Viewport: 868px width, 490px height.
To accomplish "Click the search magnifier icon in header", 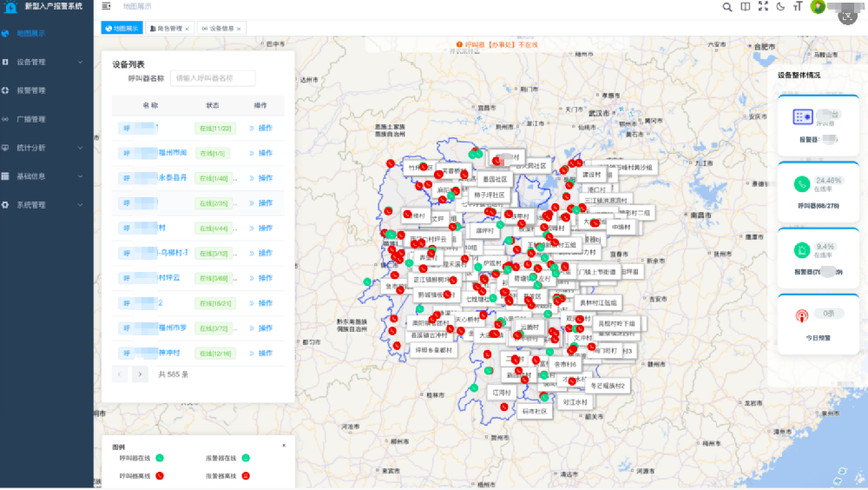I will pyautogui.click(x=727, y=7).
